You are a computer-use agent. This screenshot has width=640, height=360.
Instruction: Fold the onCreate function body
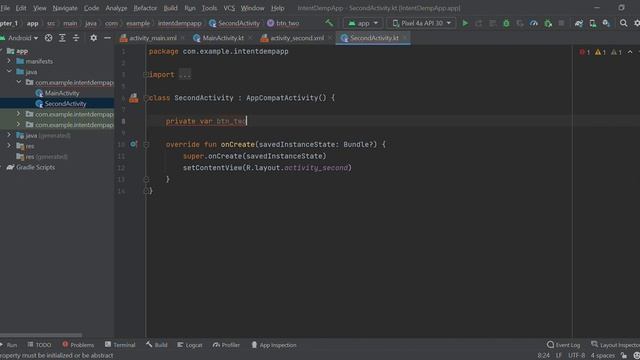(146, 144)
